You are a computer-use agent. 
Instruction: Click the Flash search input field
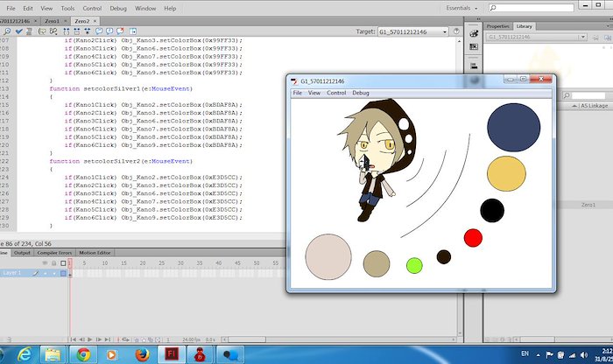point(532,8)
